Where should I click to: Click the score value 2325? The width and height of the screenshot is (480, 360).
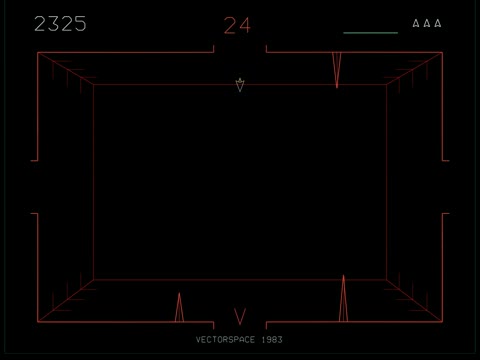60,24
